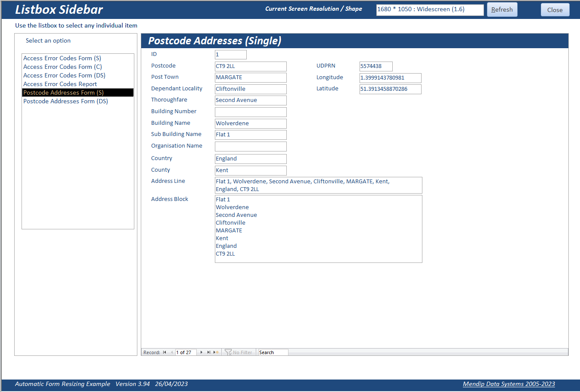This screenshot has height=392, width=580.
Task: Click the UDPRN field 5574438
Action: tap(376, 66)
